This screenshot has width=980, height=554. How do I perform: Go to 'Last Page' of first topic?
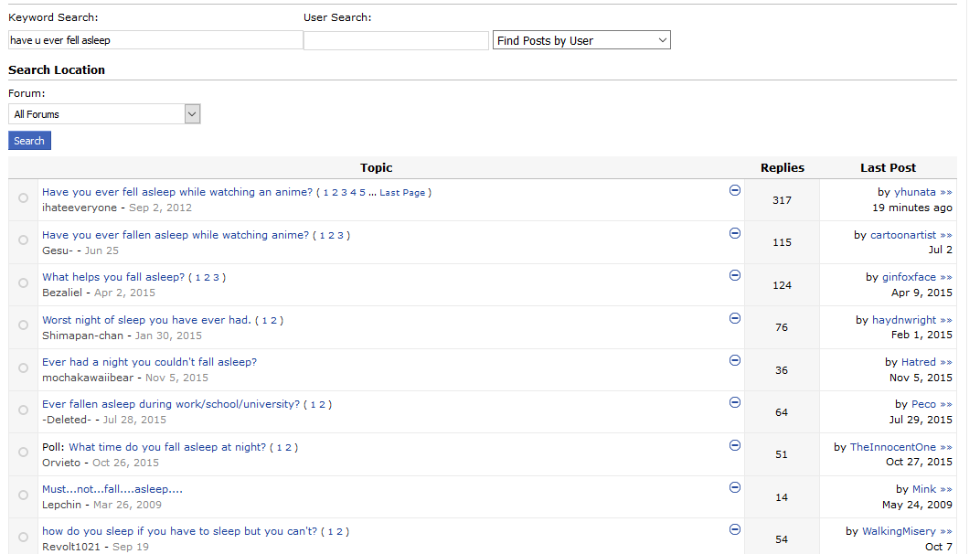point(402,193)
